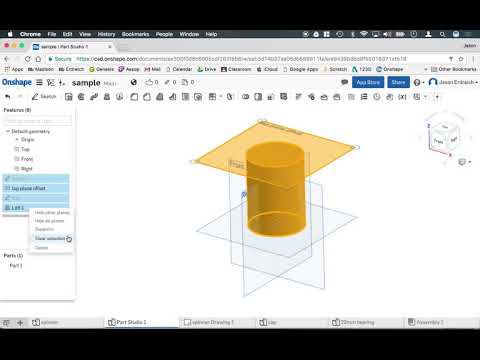The width and height of the screenshot is (480, 360).
Task: Choose Clear selection in context menu
Action: tap(50, 238)
